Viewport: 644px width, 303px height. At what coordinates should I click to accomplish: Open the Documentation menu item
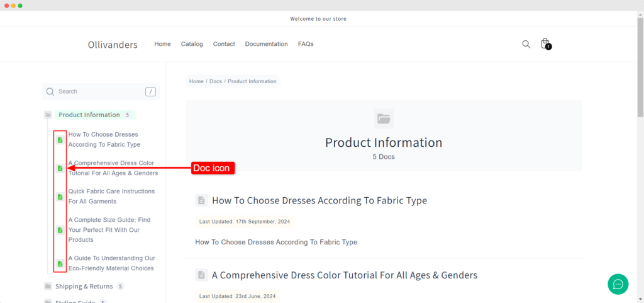pyautogui.click(x=266, y=44)
